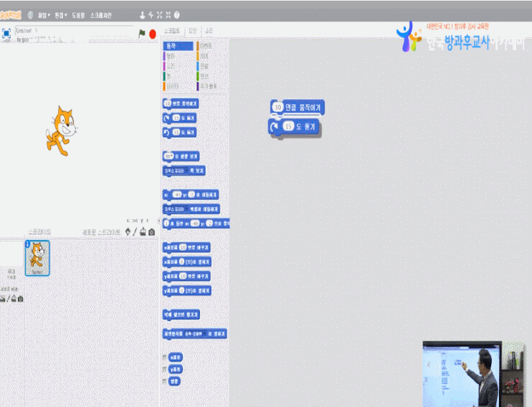Image resolution: width=532 pixels, height=407 pixels.
Task: Open mouse-pointer dropdown on 위치로 이동하기 block
Action: 187,209
